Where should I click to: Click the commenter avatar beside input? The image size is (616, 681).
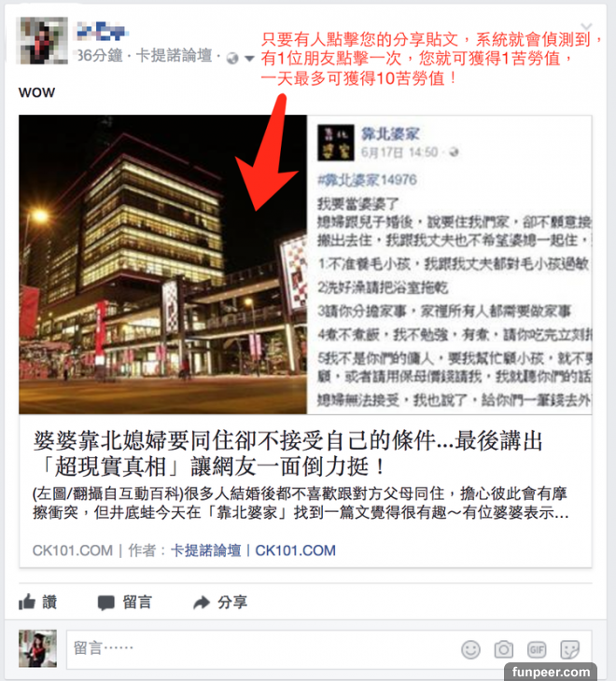pyautogui.click(x=37, y=649)
